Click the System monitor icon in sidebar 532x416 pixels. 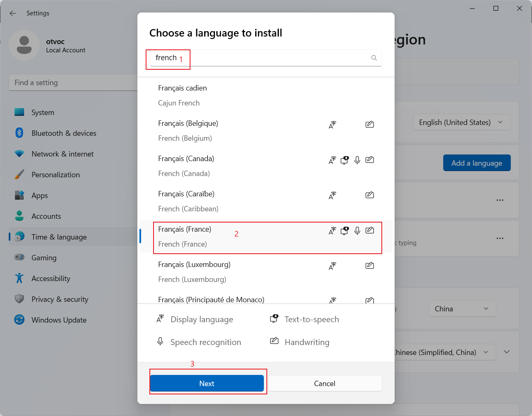tap(19, 112)
